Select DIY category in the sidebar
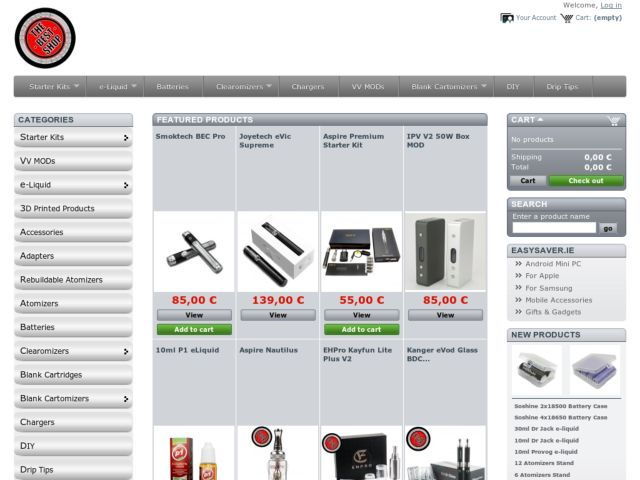This screenshot has width=640, height=480. click(x=73, y=446)
